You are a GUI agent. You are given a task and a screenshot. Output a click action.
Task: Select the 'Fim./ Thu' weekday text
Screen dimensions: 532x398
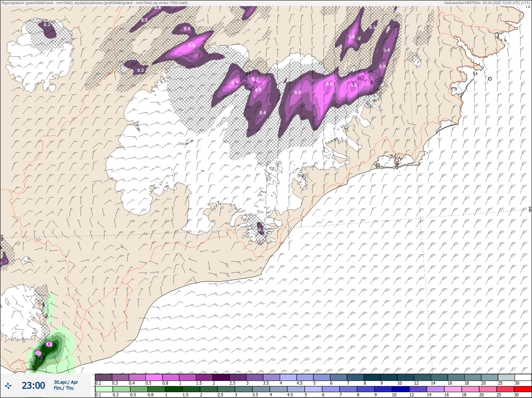tap(63, 388)
